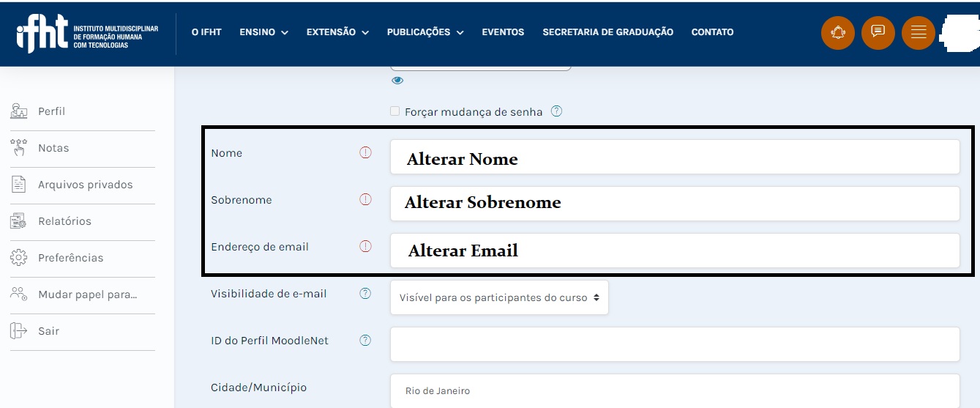Open Perfil in the left sidebar
Screen dimensions: 980x408
click(51, 111)
